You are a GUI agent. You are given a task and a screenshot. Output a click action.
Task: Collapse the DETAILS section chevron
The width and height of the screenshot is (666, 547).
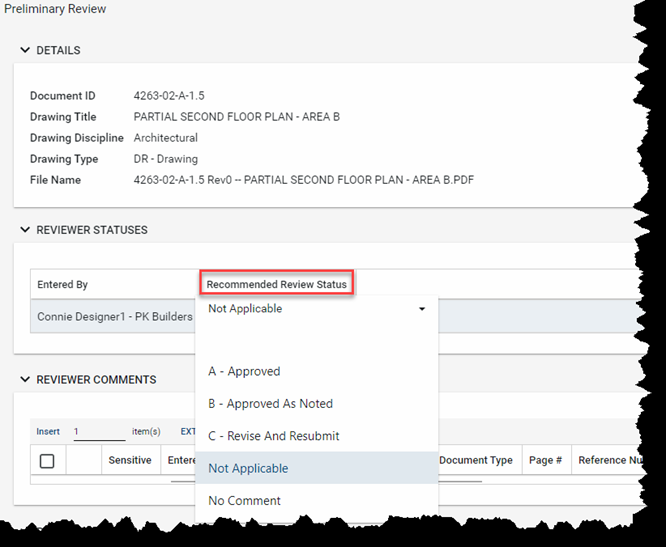tap(25, 50)
